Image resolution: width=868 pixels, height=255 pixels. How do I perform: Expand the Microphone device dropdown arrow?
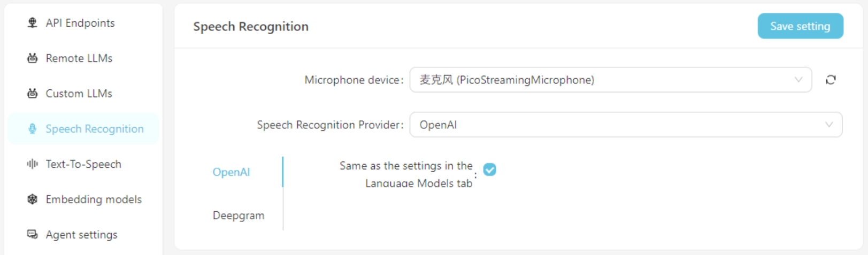(798, 80)
